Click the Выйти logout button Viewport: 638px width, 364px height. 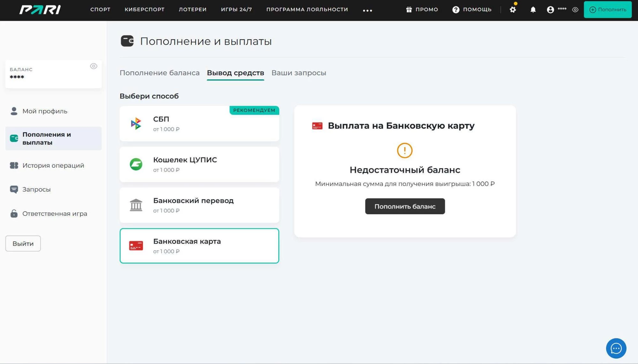23,244
